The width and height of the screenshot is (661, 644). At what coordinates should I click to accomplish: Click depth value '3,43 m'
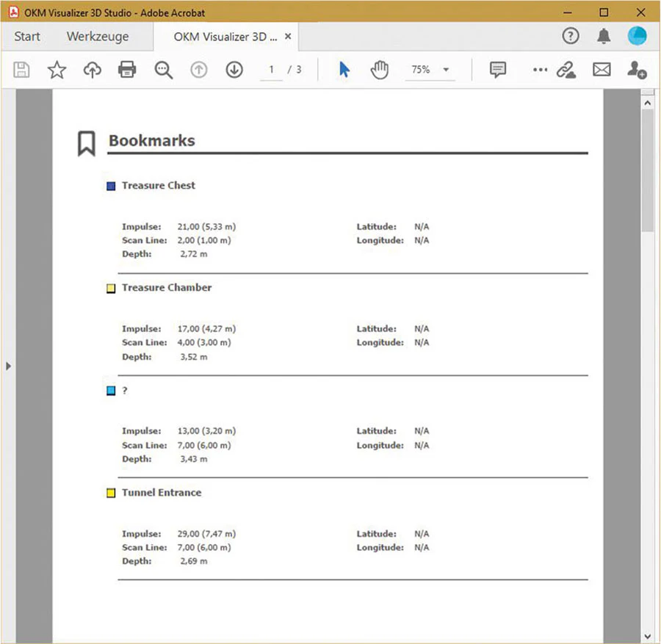194,458
